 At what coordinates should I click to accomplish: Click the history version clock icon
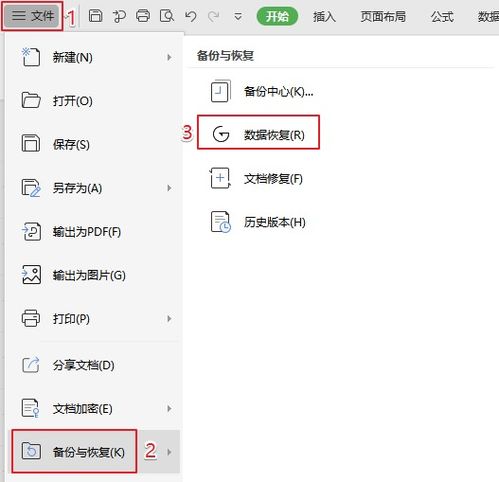pos(221,222)
